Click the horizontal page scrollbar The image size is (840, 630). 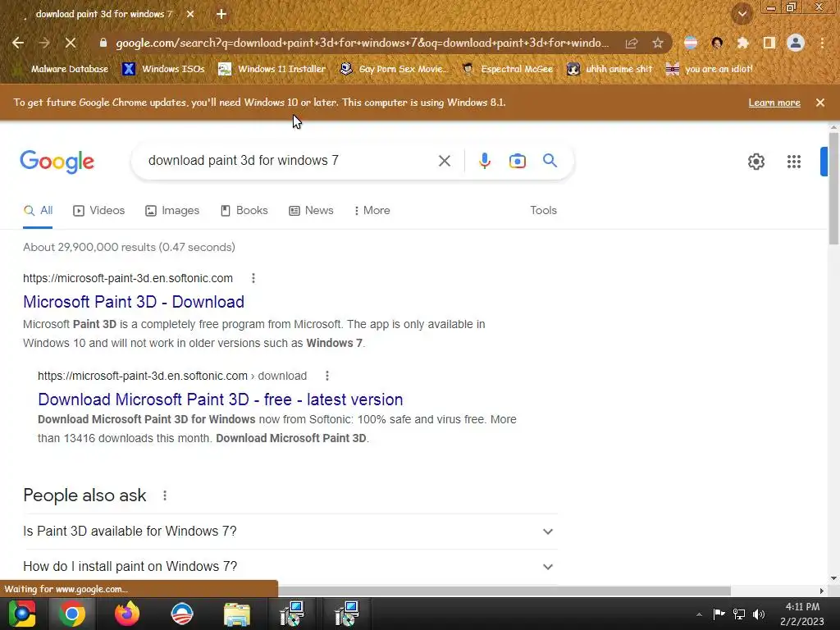tap(504, 591)
